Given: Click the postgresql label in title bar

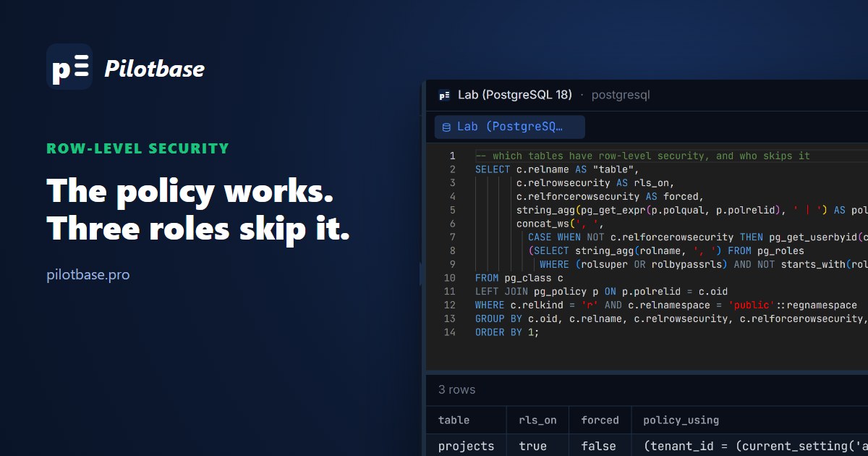Looking at the screenshot, I should (621, 95).
